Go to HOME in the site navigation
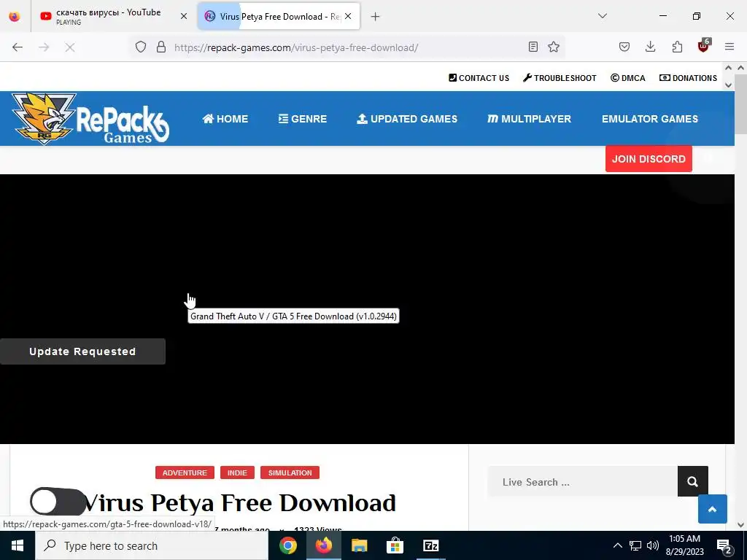Viewport: 747px width, 560px height. (225, 119)
